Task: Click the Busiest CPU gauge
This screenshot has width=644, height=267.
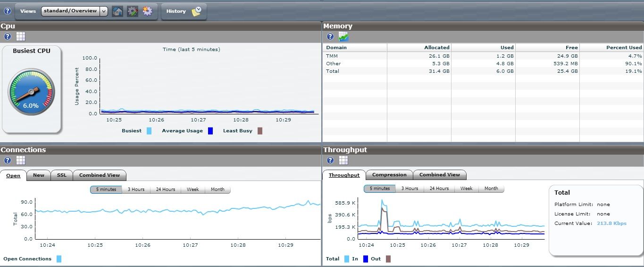Action: (x=31, y=92)
